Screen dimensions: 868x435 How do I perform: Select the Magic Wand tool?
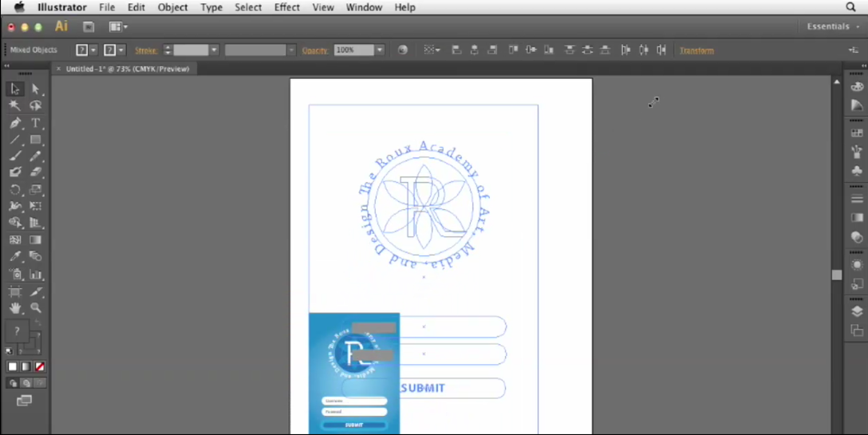(x=15, y=105)
